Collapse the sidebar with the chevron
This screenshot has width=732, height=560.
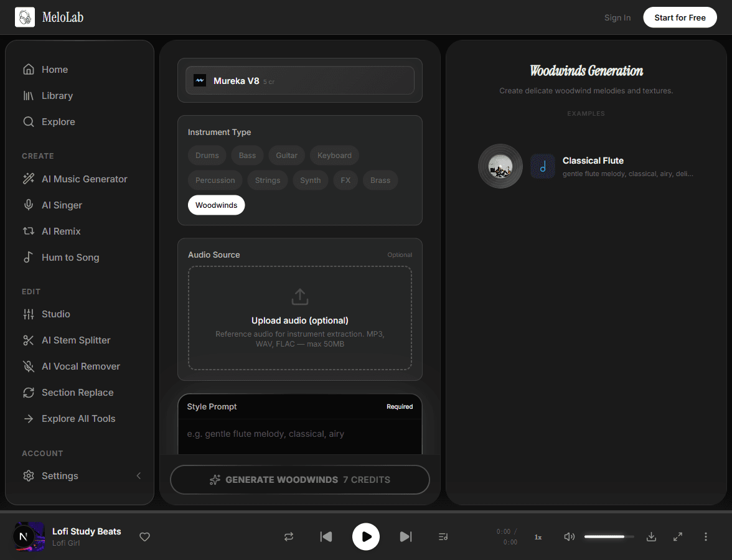pyautogui.click(x=139, y=475)
